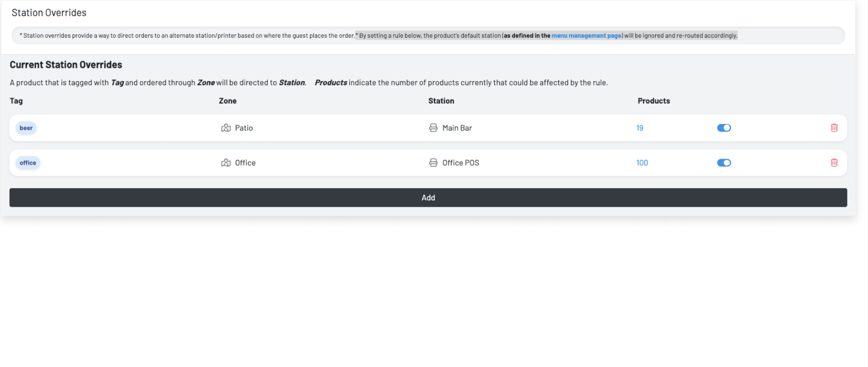The width and height of the screenshot is (868, 367).
Task: Click the Zone column header
Action: click(x=227, y=101)
